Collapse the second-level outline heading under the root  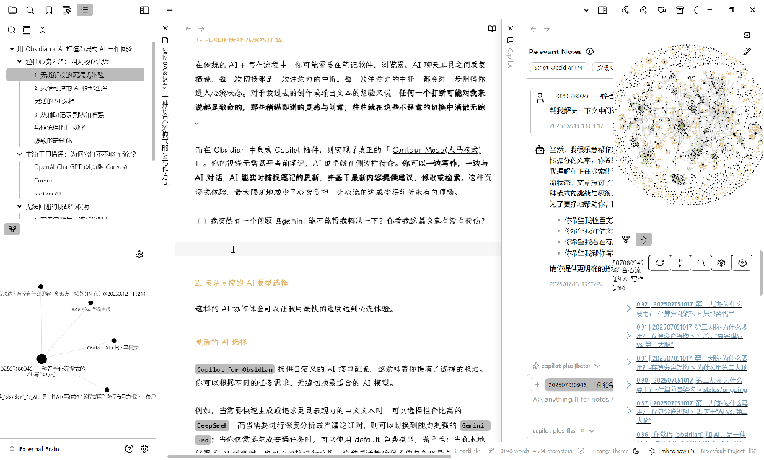[x=19, y=61]
